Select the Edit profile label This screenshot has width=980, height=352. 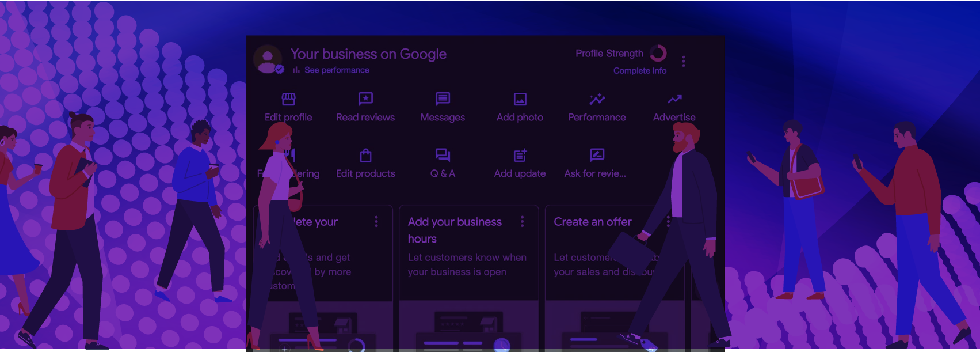click(288, 118)
